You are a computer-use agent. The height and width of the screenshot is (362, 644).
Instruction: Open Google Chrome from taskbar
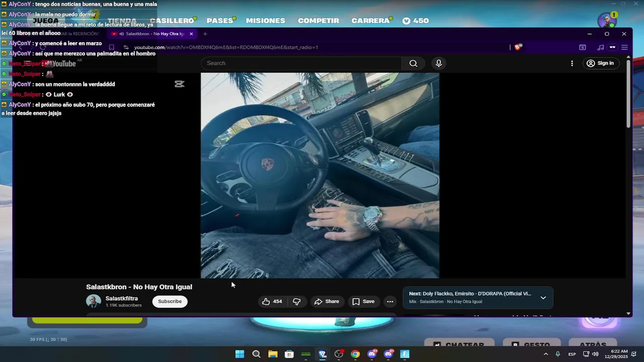click(x=355, y=354)
